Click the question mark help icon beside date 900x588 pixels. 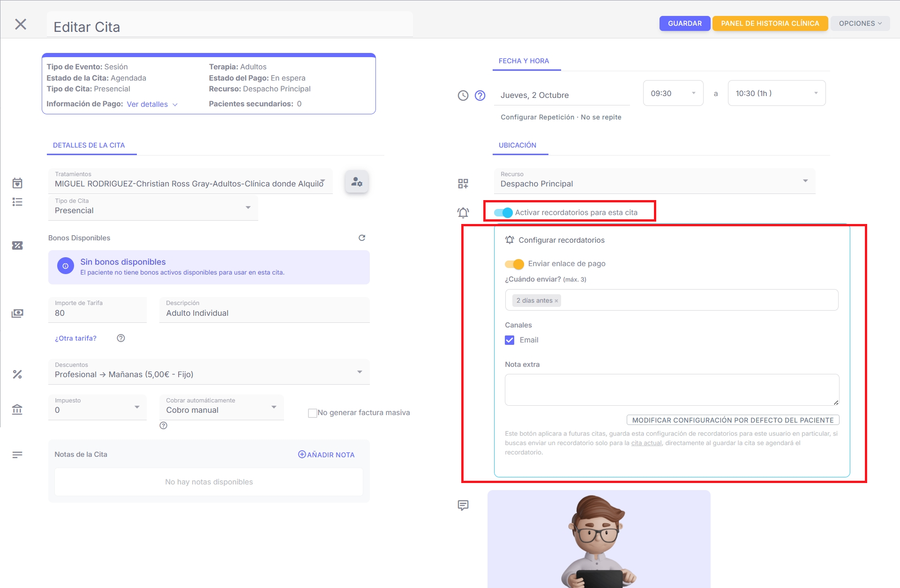click(480, 96)
